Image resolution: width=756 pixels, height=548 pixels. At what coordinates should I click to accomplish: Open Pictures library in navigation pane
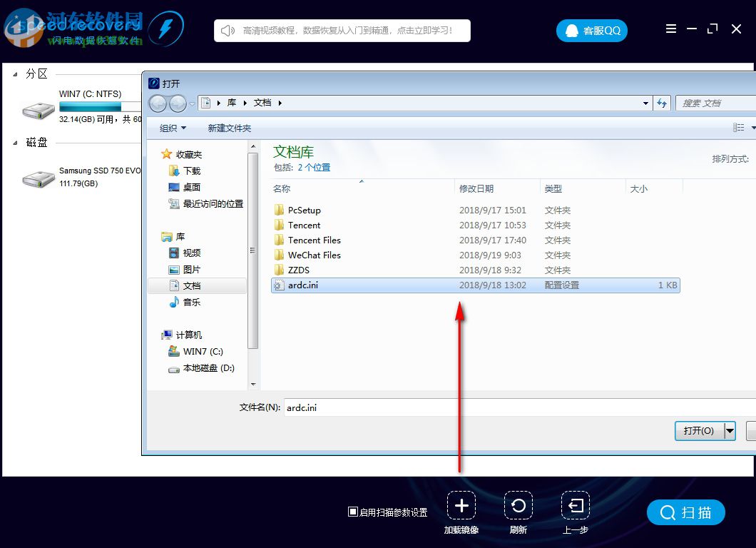[185, 269]
